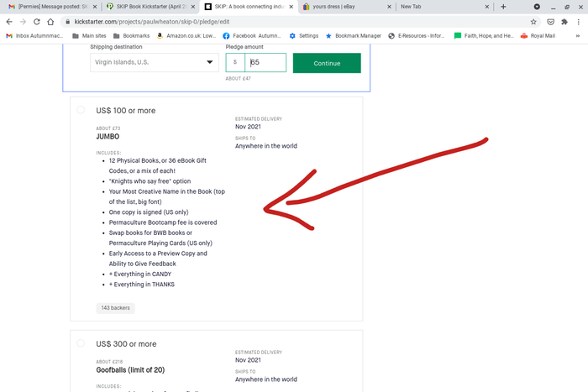Open the Bookmark Manager shortcut
The width and height of the screenshot is (588, 392).
(x=351, y=36)
